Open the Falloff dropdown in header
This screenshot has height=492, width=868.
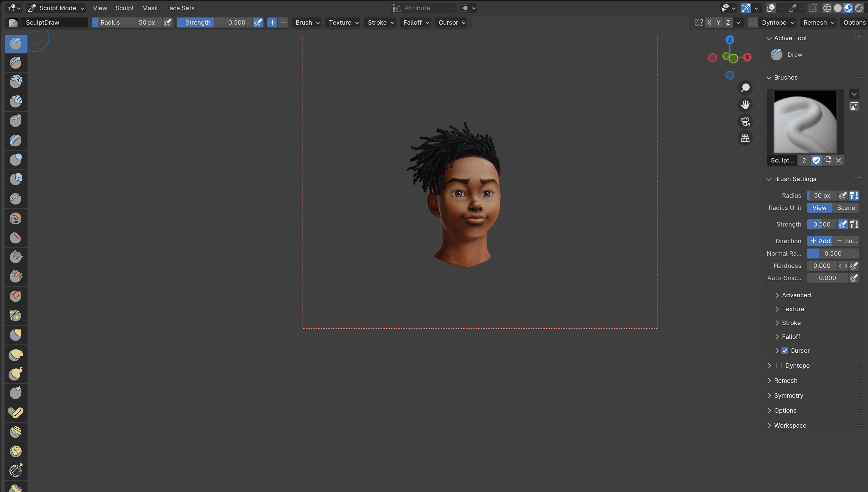pos(416,22)
